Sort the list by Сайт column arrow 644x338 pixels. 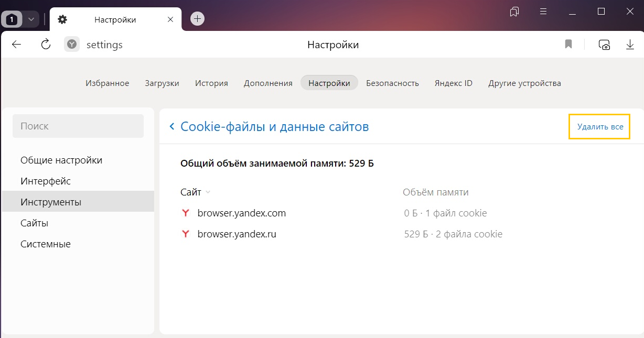pyautogui.click(x=208, y=192)
